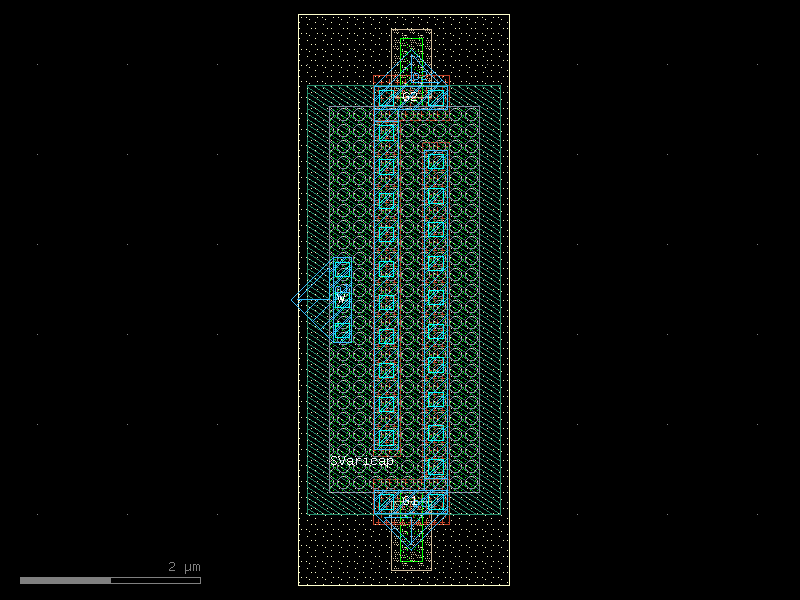Viewport: 800px width, 600px height.
Task: Click the 2 µm scale text
Action: coord(184,567)
